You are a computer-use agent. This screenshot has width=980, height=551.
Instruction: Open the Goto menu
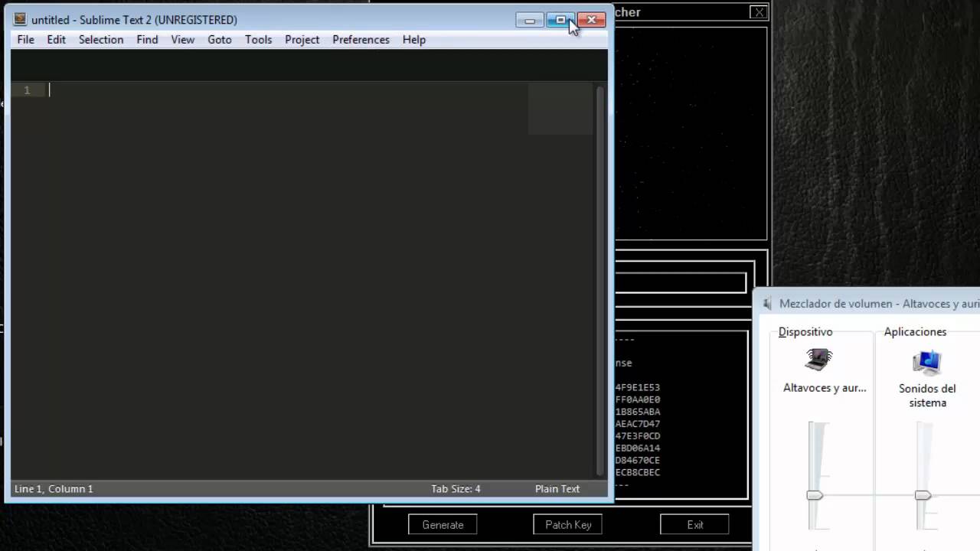click(219, 40)
